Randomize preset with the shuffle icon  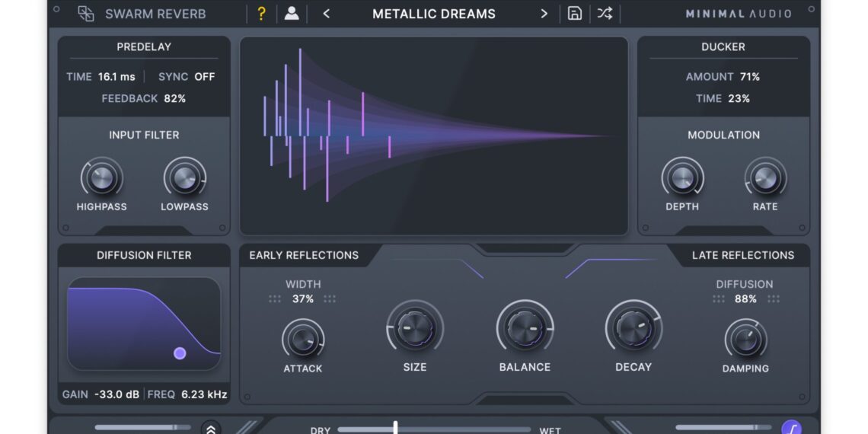605,14
